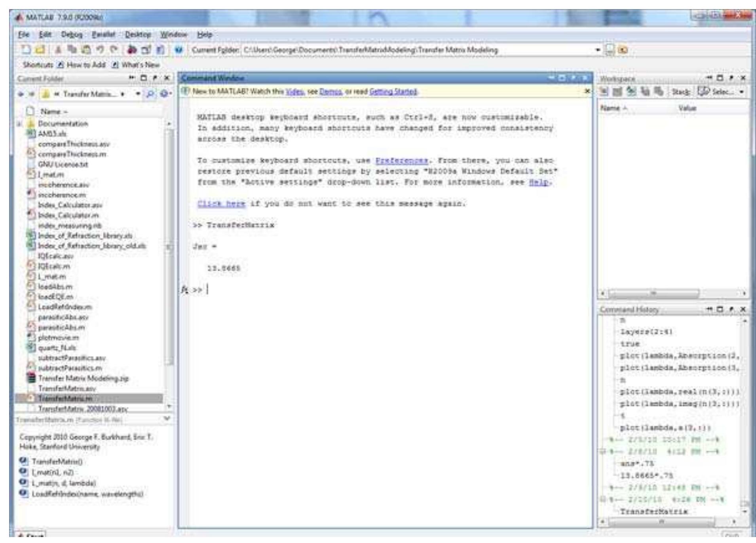The width and height of the screenshot is (756, 543).
Task: Open the How to Add shortcut
Action: pos(82,65)
